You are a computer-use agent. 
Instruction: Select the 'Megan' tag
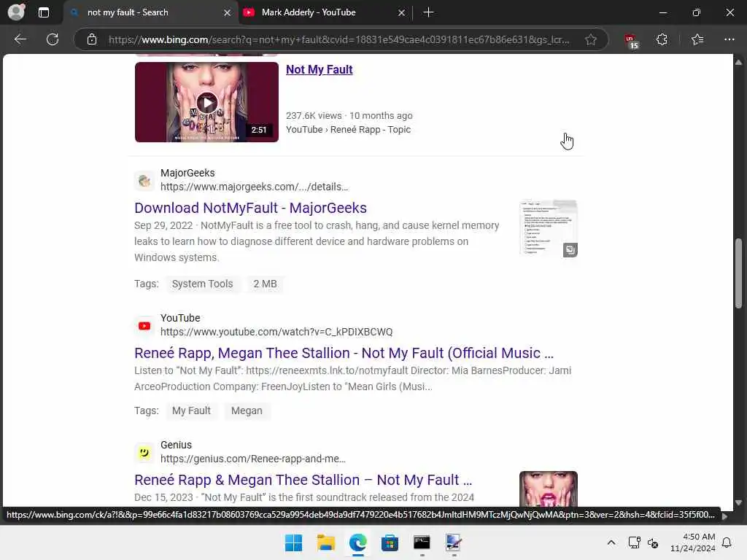(x=247, y=411)
